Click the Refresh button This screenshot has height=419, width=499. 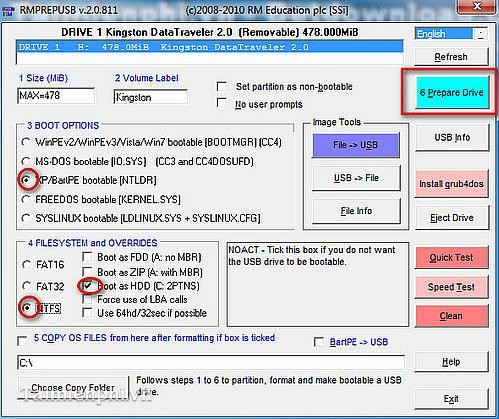451,57
